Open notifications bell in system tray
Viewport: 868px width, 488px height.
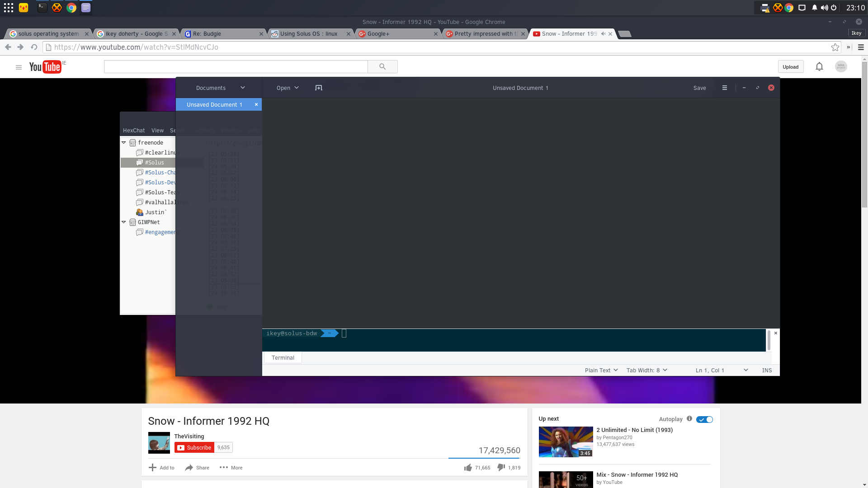[814, 8]
